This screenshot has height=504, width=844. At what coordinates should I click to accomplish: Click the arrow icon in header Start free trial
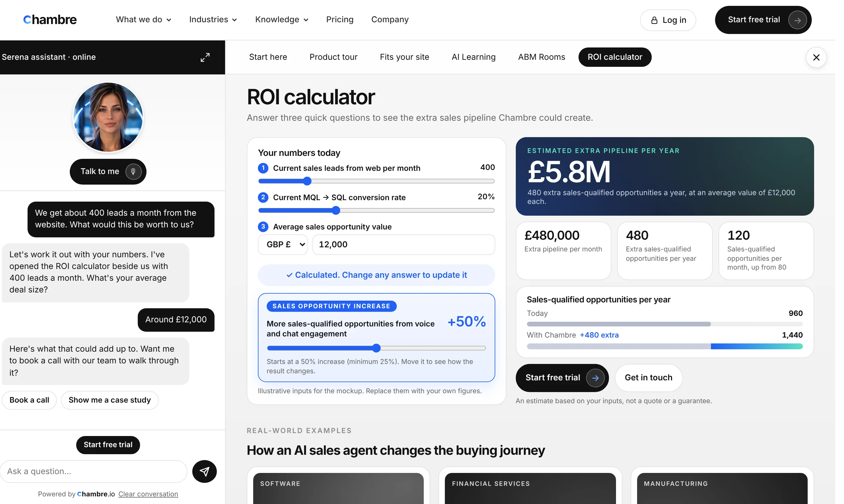(x=797, y=20)
